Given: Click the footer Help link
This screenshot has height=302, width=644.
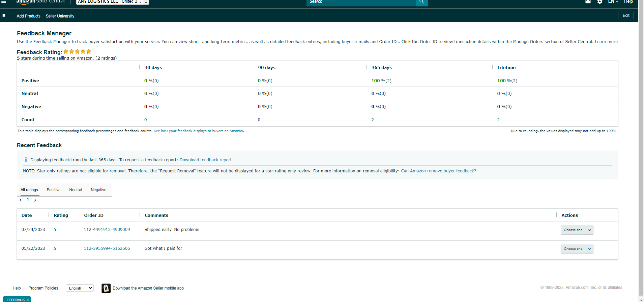Looking at the screenshot, I should tap(17, 288).
